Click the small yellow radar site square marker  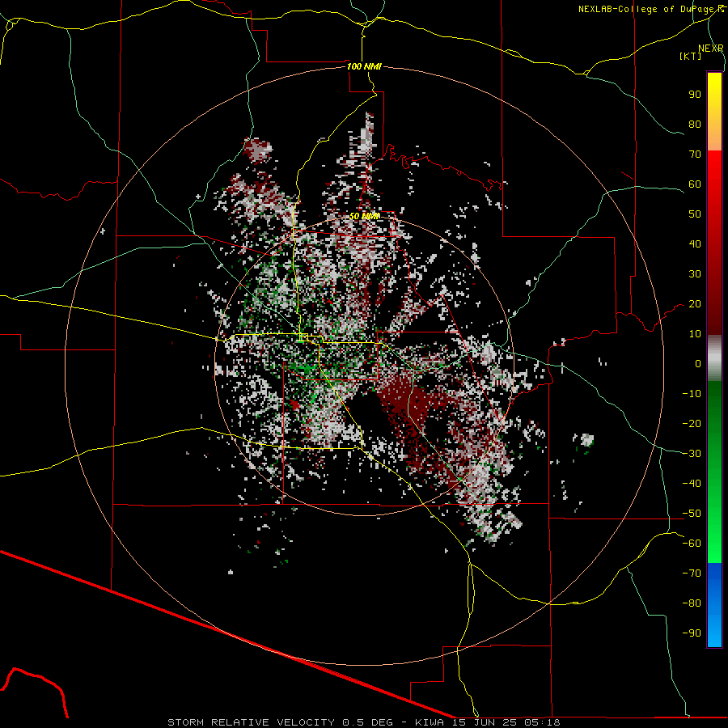[303, 337]
